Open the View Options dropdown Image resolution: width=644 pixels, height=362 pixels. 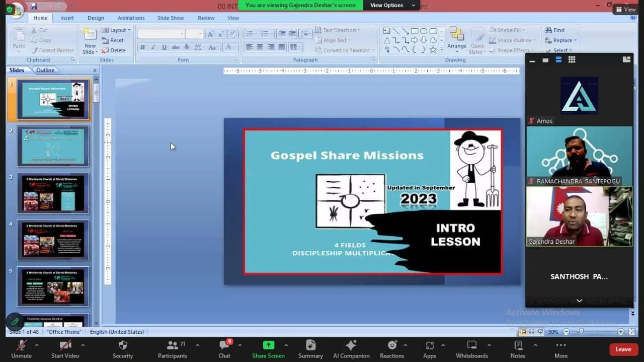pyautogui.click(x=391, y=5)
